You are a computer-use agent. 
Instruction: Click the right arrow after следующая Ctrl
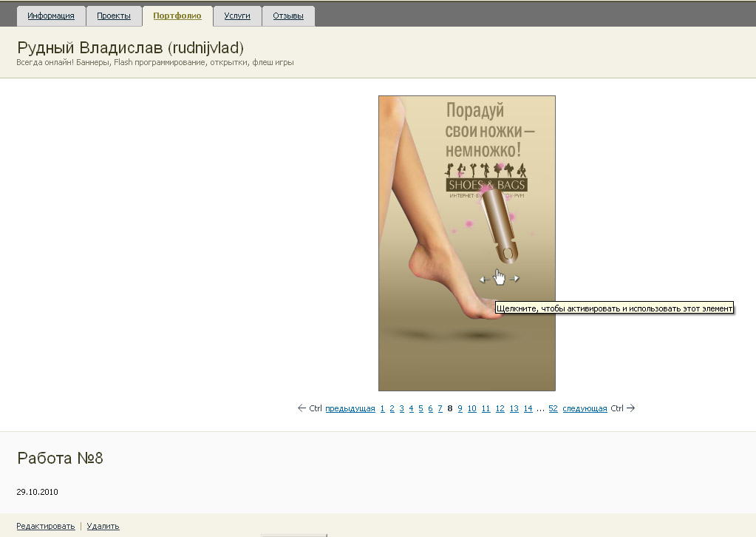click(x=630, y=408)
